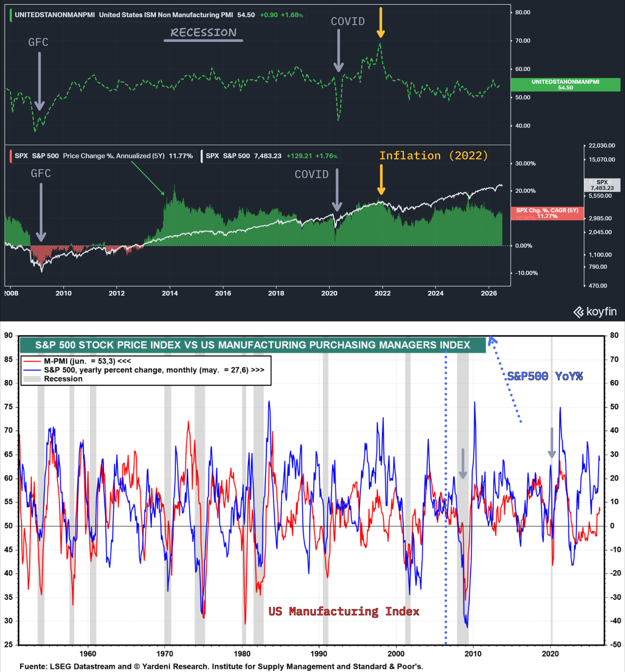The height and width of the screenshot is (672, 625).
Task: Click the yellow Inflation 2022 arrow
Action: (x=381, y=180)
